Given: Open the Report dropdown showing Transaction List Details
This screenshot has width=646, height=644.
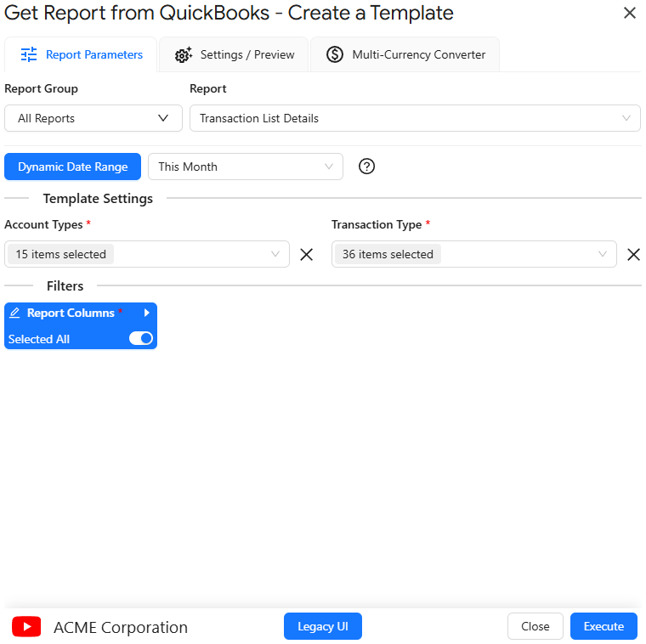Looking at the screenshot, I should point(415,118).
